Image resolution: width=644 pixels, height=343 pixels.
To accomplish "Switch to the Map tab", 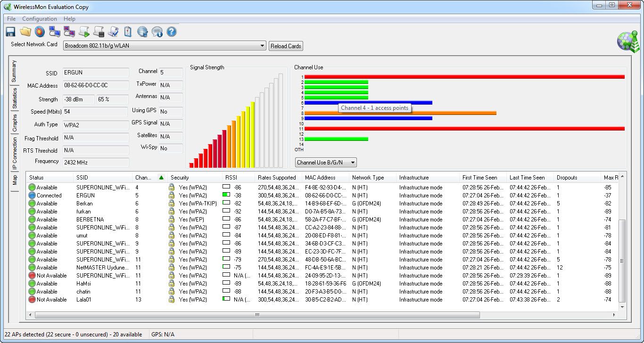I will (x=14, y=180).
